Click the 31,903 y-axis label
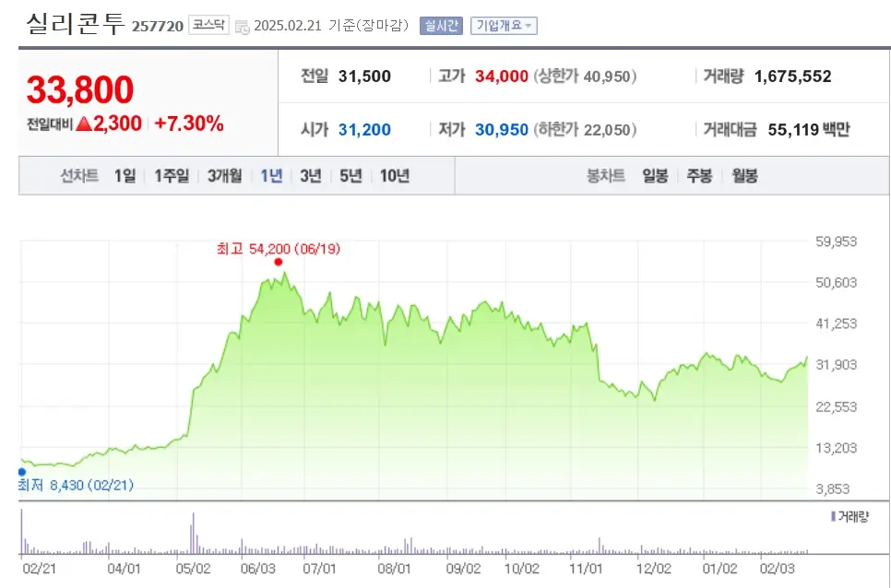Image resolution: width=891 pixels, height=588 pixels. coord(836,364)
